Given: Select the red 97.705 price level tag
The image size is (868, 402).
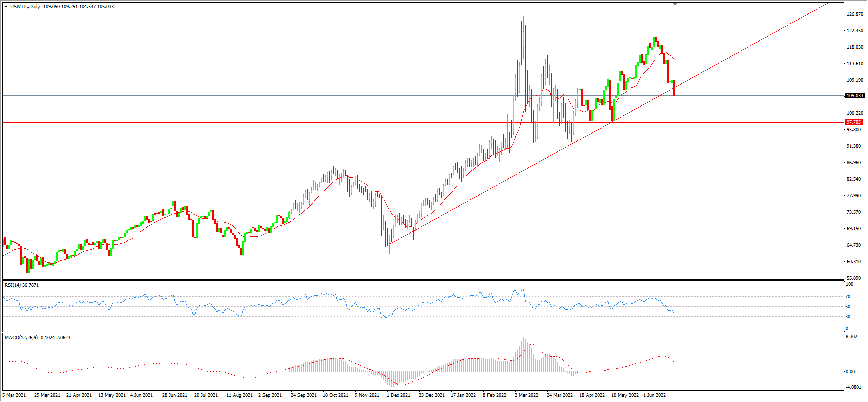Looking at the screenshot, I should 854,122.
